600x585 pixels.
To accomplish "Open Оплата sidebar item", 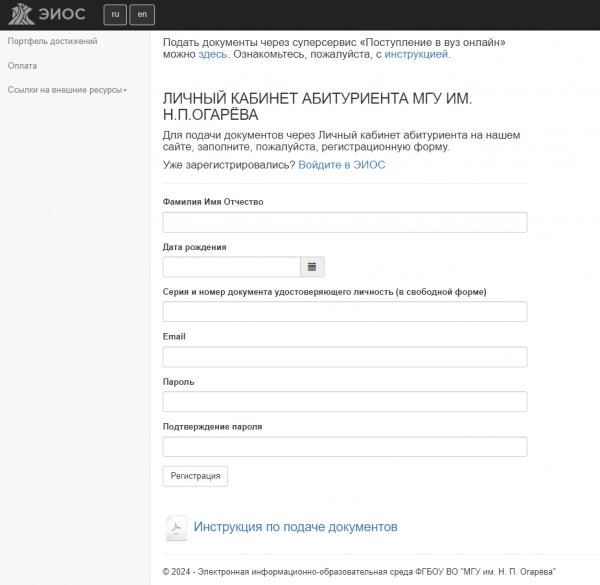I will tap(23, 66).
